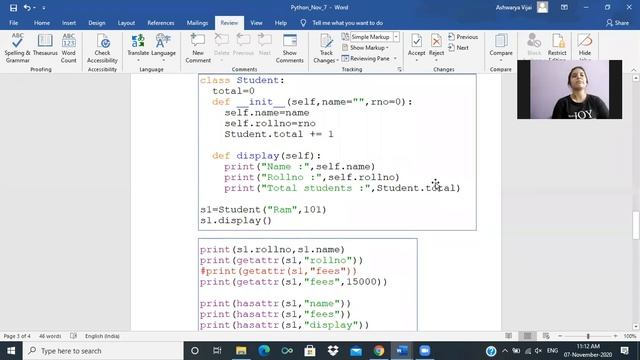
Task: Switch to the View tab
Action: tap(256, 23)
